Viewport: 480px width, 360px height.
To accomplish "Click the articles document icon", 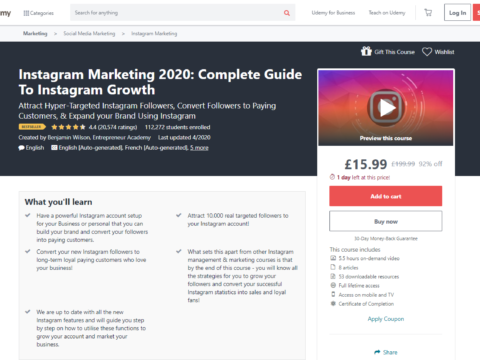I will click(333, 267).
